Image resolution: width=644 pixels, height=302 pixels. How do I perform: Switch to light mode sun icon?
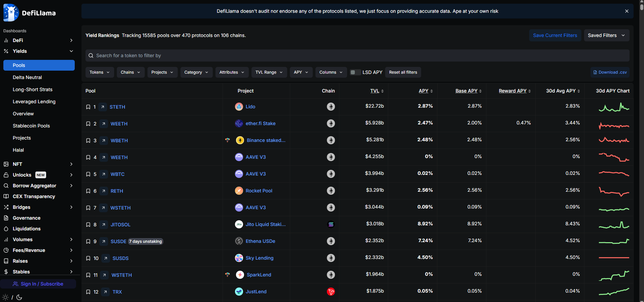[x=5, y=297]
